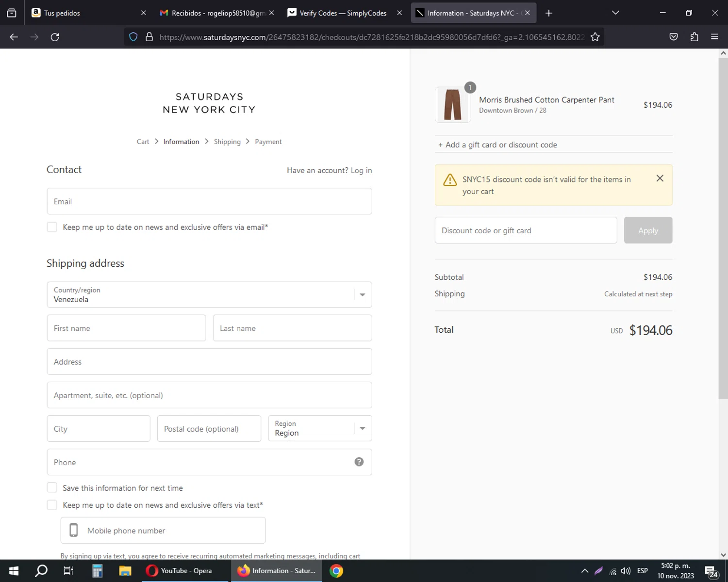Open the tracking protection shield icon

pyautogui.click(x=133, y=37)
